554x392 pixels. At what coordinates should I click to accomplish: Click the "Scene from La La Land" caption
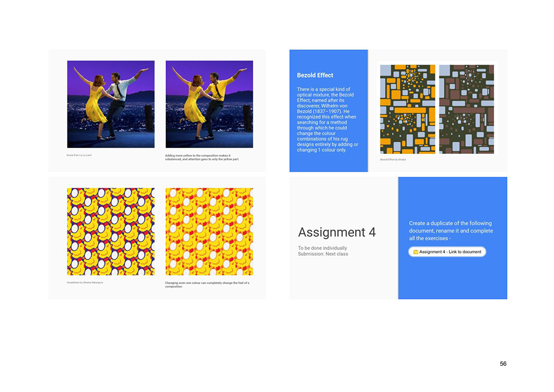click(x=79, y=155)
